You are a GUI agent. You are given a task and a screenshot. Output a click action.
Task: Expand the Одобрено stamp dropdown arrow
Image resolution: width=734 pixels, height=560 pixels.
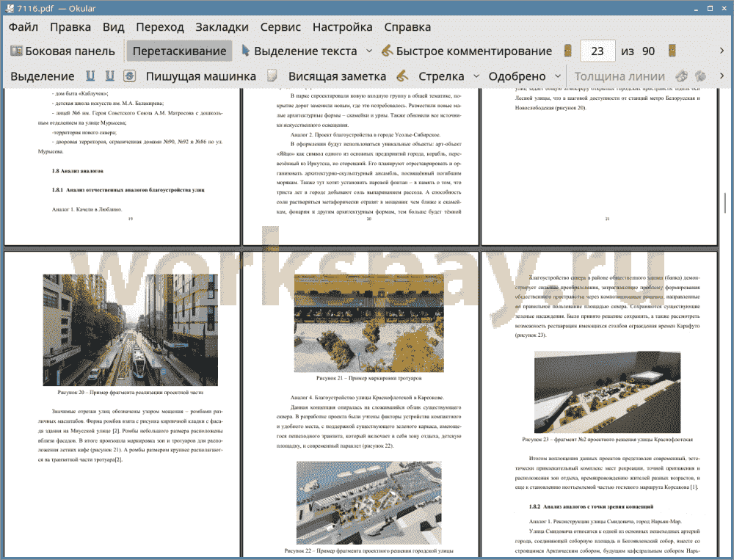pos(558,76)
